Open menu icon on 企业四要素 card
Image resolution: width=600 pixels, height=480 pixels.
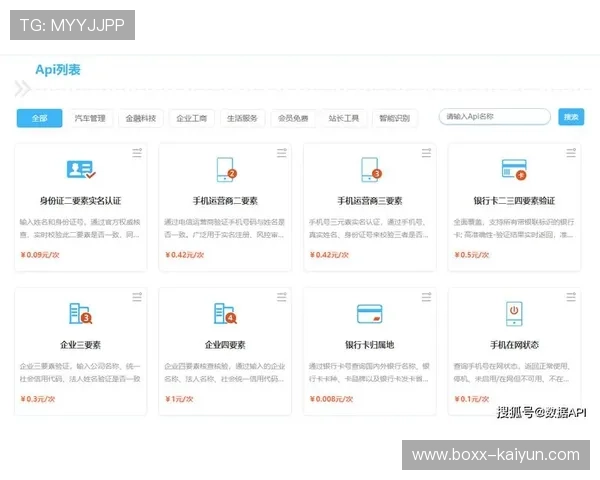[x=282, y=297]
